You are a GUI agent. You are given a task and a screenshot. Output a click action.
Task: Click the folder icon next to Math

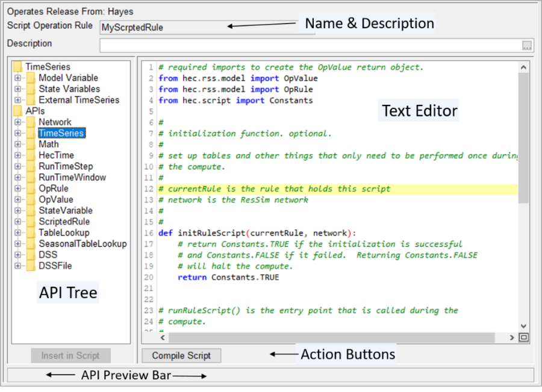tap(31, 145)
